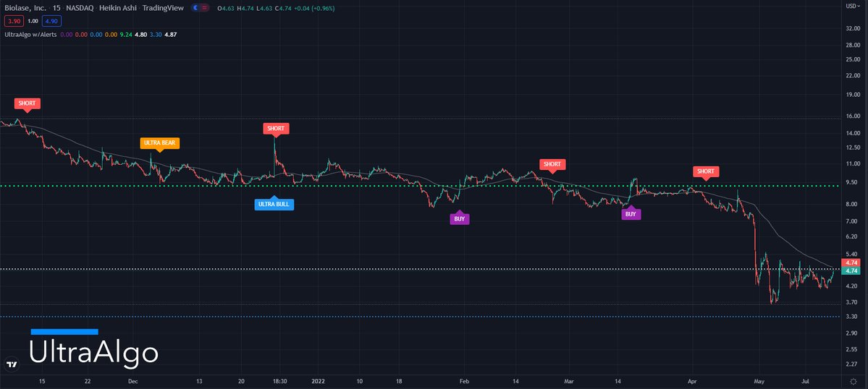This screenshot has height=389, width=868.
Task: Click the H4.74 high price readout
Action: point(245,8)
